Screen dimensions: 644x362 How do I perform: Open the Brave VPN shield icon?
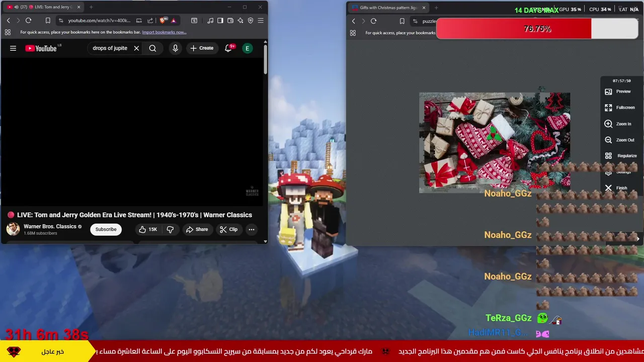point(251,21)
